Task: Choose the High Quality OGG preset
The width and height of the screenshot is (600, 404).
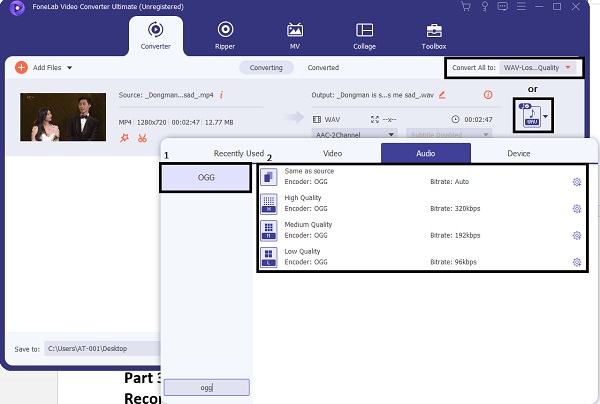Action: pyautogui.click(x=422, y=204)
